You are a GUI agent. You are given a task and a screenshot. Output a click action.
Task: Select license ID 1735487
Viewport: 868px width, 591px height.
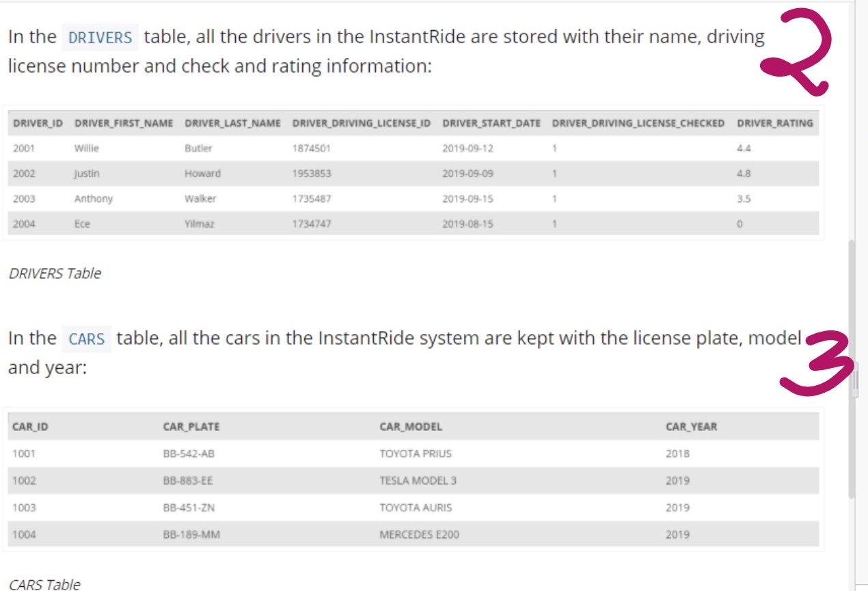point(312,199)
